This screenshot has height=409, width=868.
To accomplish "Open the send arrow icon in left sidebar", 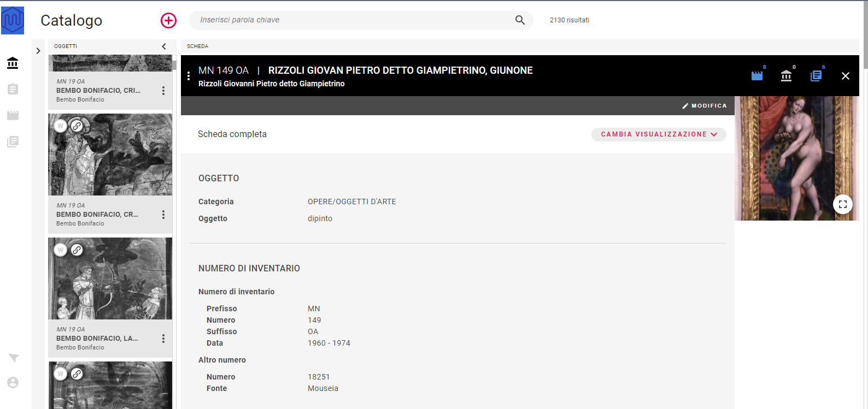I will pos(13,358).
